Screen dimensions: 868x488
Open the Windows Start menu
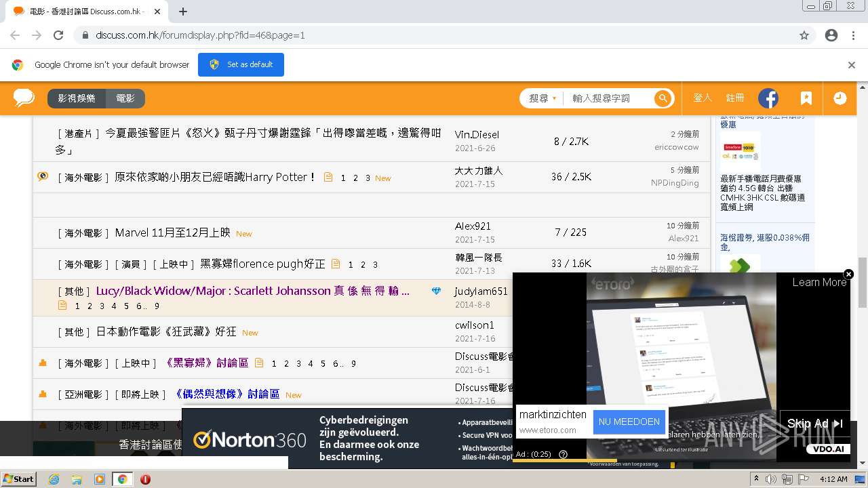pyautogui.click(x=18, y=479)
